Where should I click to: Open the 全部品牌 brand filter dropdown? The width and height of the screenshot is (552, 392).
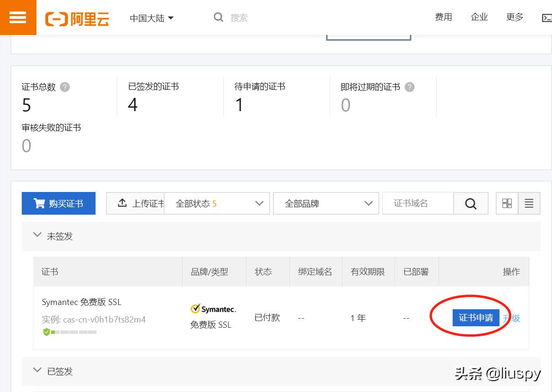(326, 203)
